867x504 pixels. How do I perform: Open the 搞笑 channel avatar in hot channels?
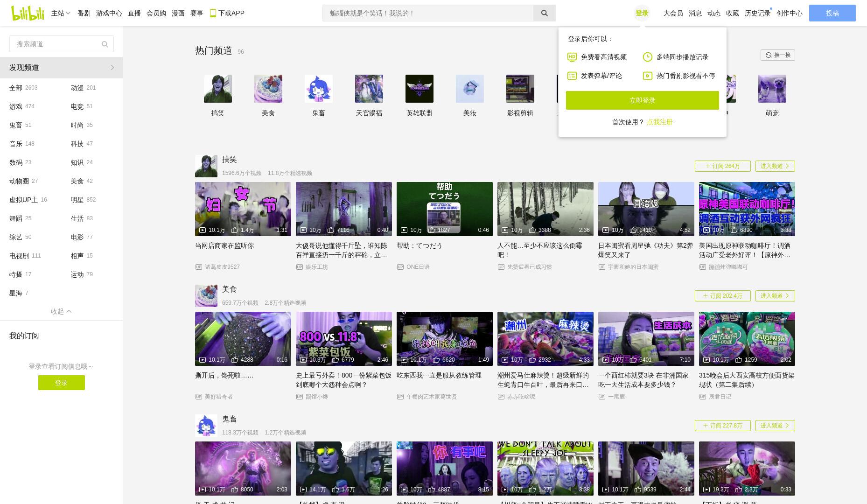click(x=218, y=89)
